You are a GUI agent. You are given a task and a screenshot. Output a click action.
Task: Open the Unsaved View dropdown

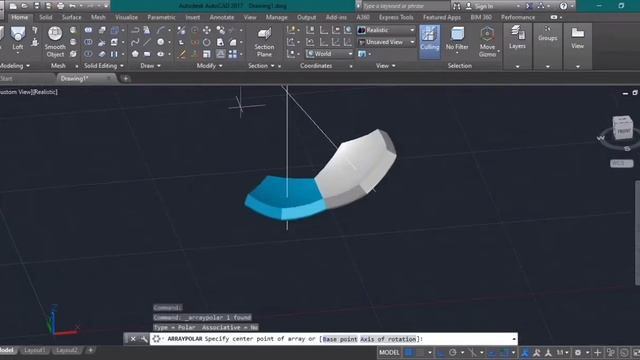click(x=387, y=42)
